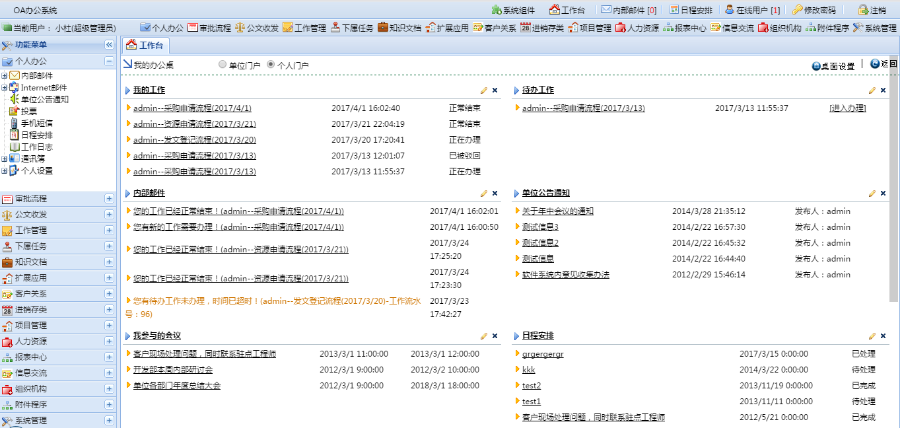The width and height of the screenshot is (900, 428).
Task: Open 扩展应用 in the module toolbar
Action: point(447,28)
